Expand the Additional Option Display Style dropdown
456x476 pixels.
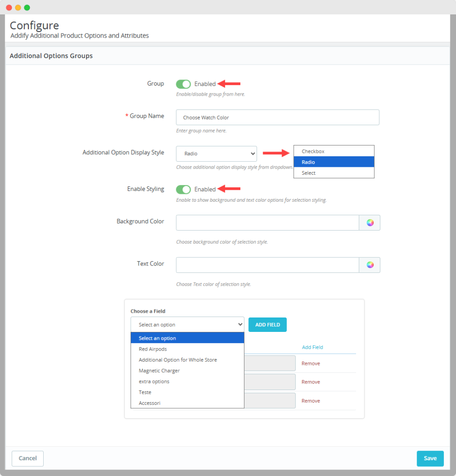[217, 154]
